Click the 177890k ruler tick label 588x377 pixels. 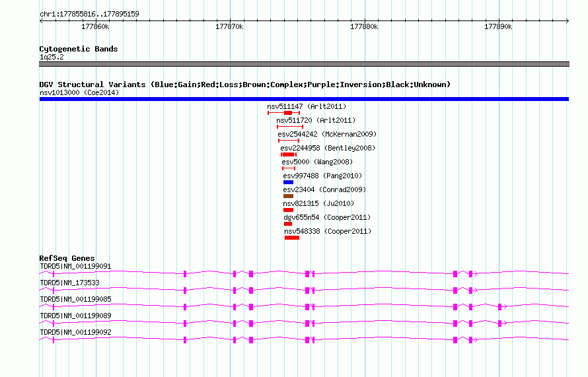coord(498,26)
